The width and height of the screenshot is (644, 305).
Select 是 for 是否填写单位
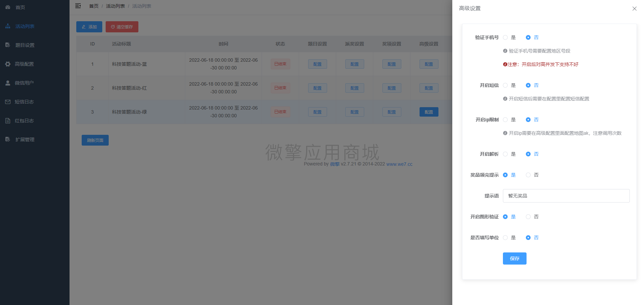(x=505, y=238)
